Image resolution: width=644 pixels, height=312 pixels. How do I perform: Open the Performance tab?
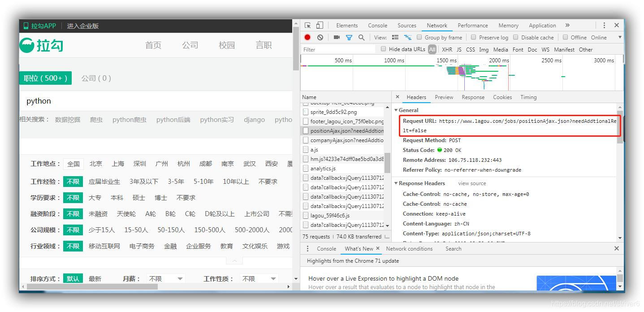click(472, 26)
